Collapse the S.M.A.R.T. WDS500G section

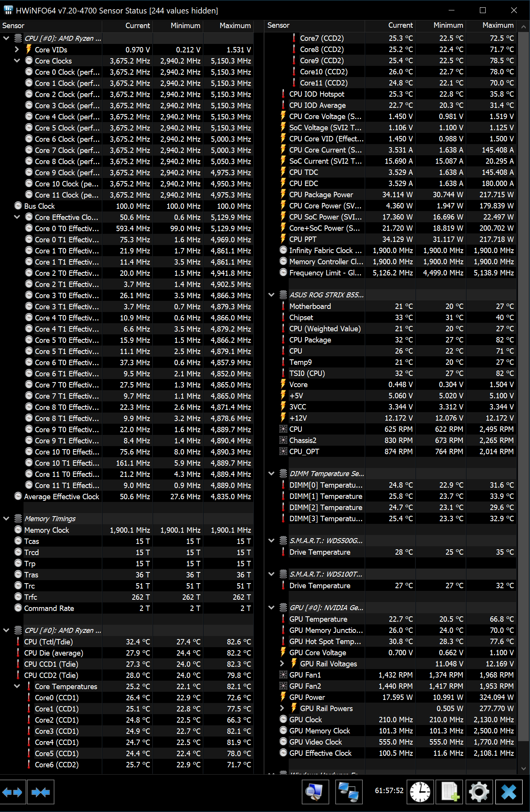[271, 540]
